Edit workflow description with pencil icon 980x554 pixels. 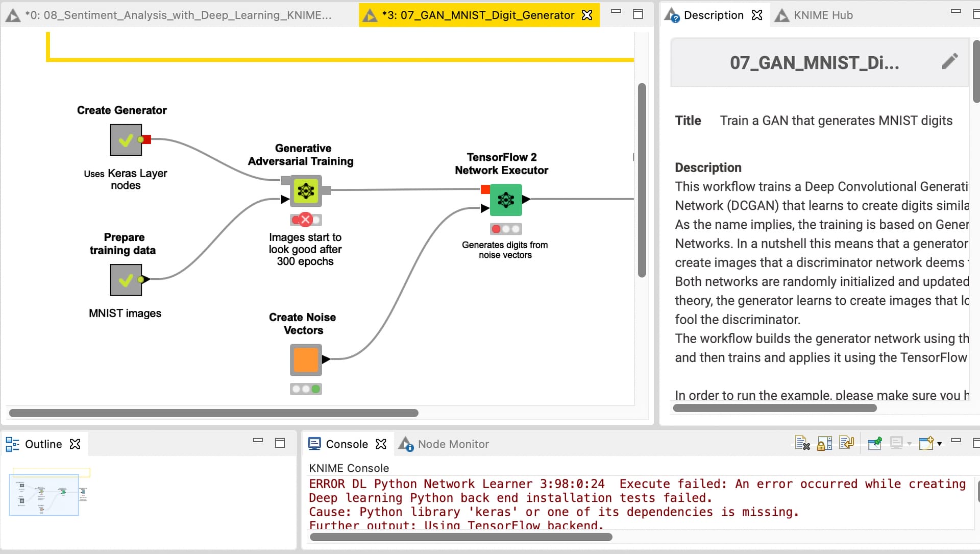coord(949,62)
